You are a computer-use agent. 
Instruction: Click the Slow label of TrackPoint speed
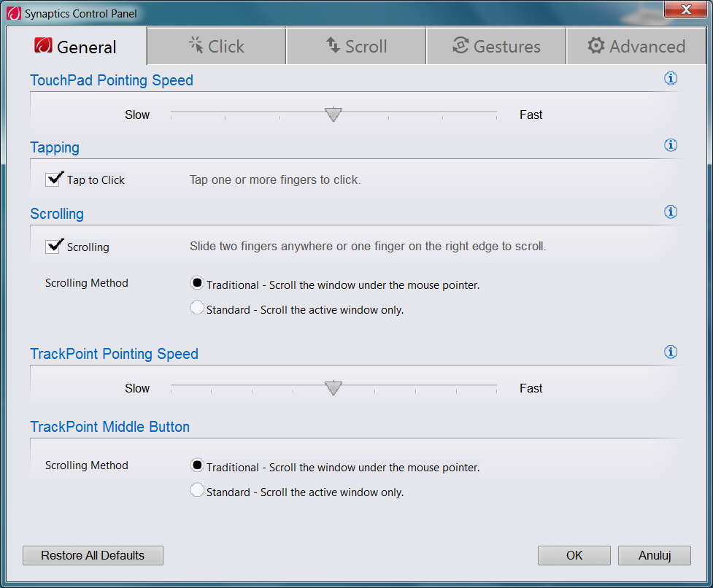coord(137,389)
